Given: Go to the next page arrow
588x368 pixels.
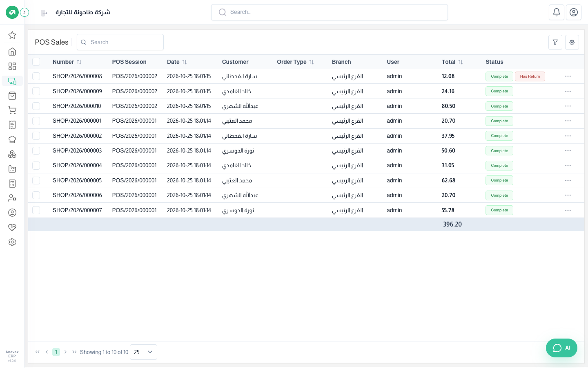Looking at the screenshot, I should (65, 352).
